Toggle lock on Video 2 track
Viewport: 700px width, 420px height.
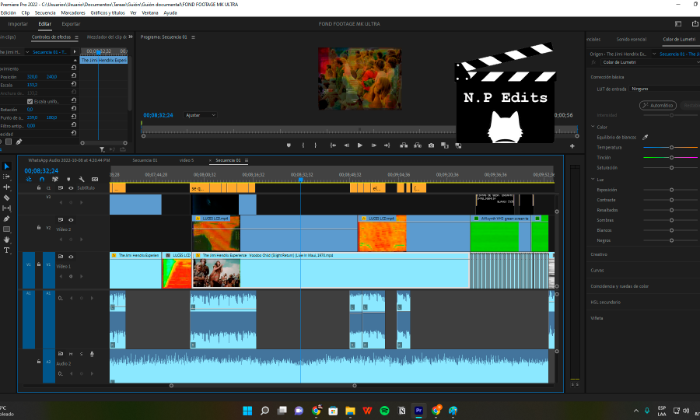click(39, 228)
